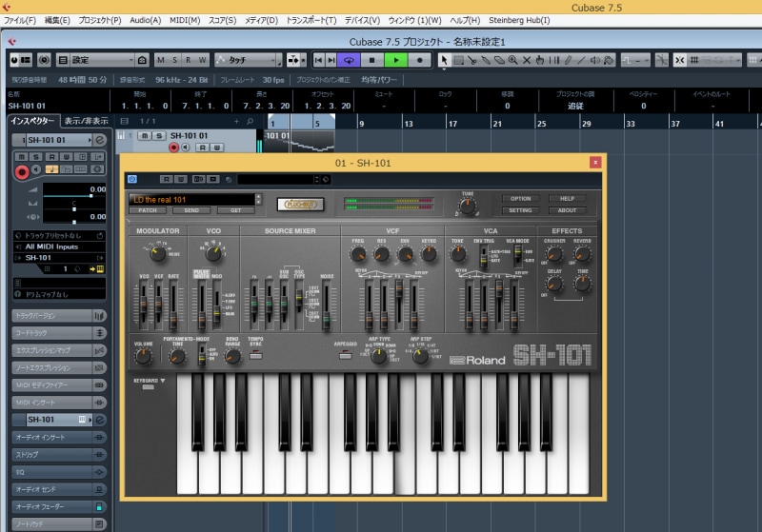Click the PATCH button below preset name

point(148,210)
